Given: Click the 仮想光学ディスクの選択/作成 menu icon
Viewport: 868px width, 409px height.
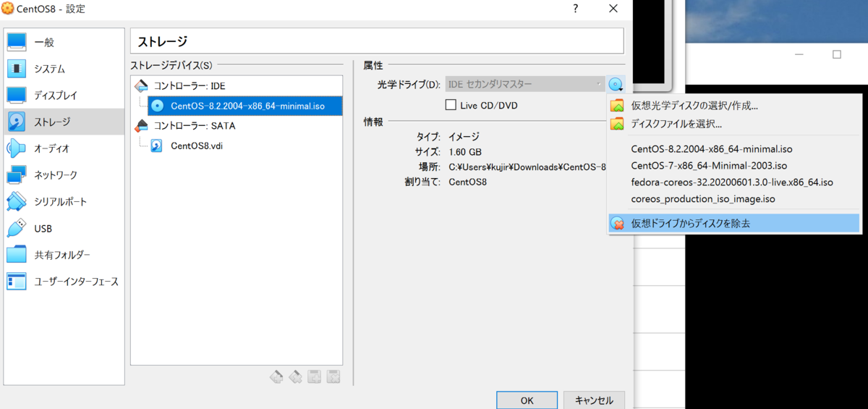Looking at the screenshot, I should point(617,106).
